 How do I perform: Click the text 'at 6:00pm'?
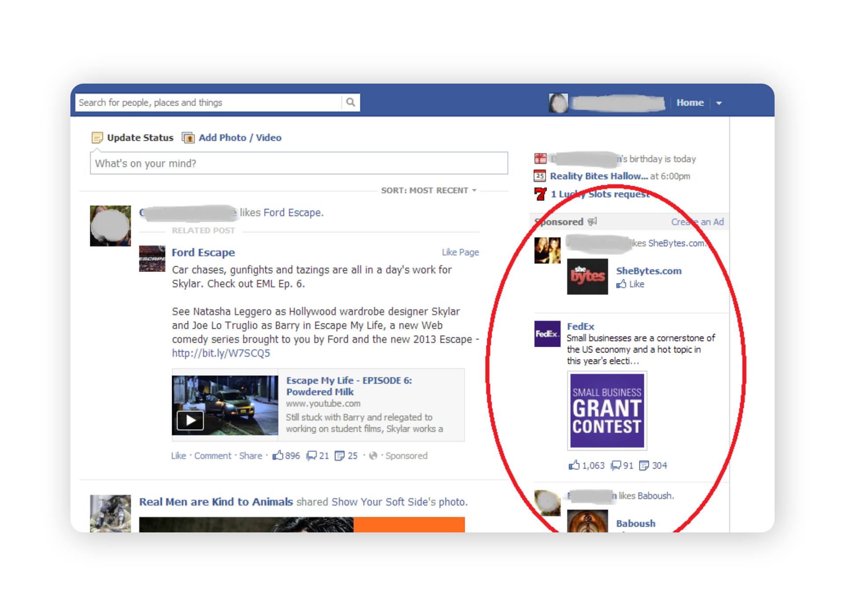click(670, 176)
